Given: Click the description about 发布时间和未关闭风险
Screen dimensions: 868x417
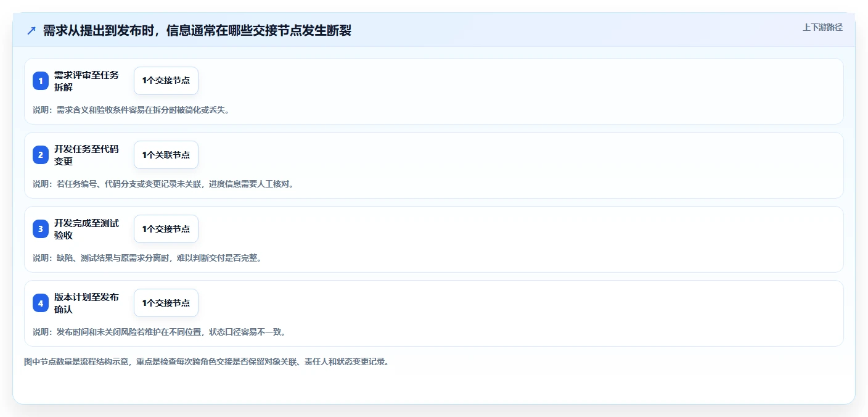Looking at the screenshot, I should click(159, 332).
